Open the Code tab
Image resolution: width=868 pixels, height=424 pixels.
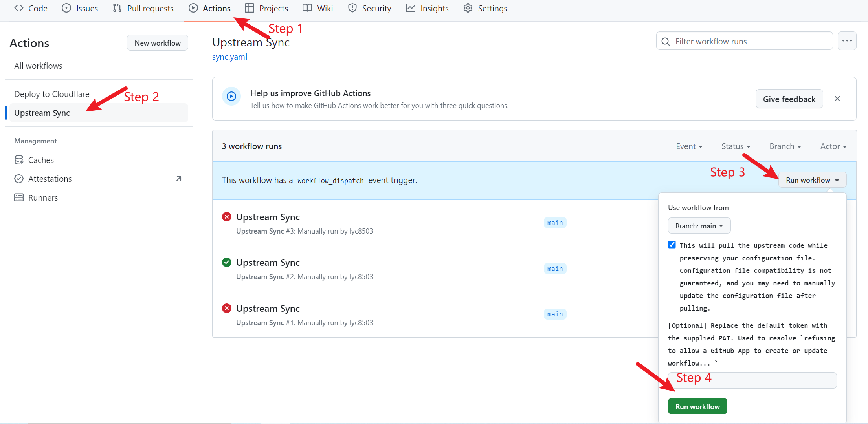tap(31, 8)
